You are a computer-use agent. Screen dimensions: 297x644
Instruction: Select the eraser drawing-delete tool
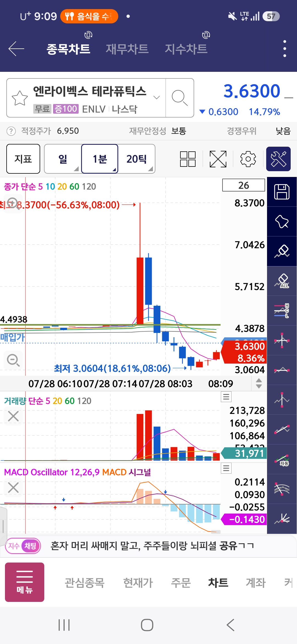[x=282, y=251]
